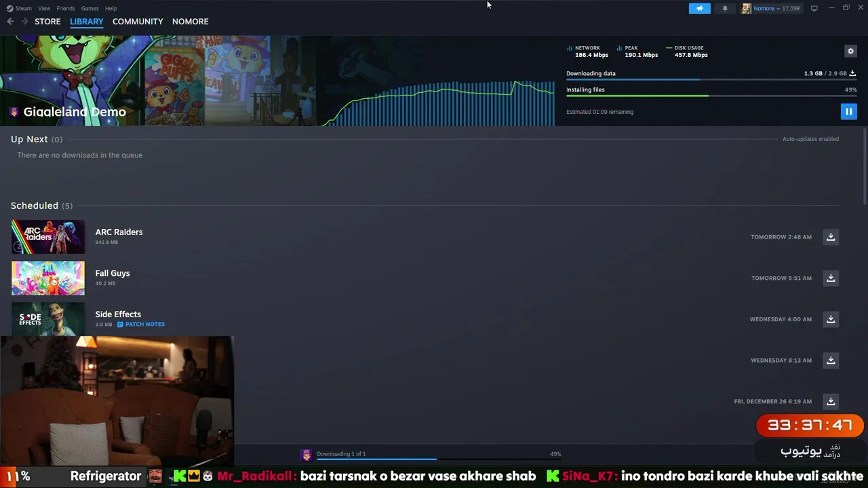Click the download arrow next to 2.9 GB
The width and height of the screenshot is (868, 488).
coord(852,73)
